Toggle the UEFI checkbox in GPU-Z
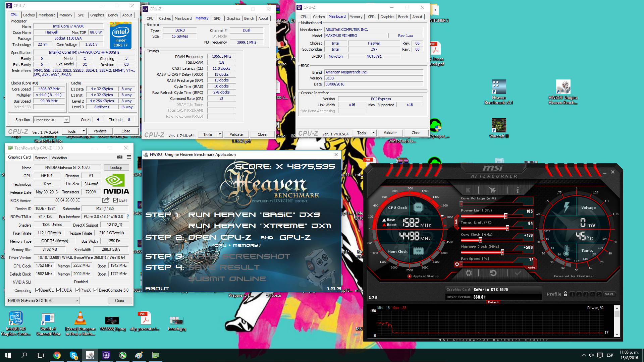Viewport: 644px width, 362px height. (x=116, y=200)
